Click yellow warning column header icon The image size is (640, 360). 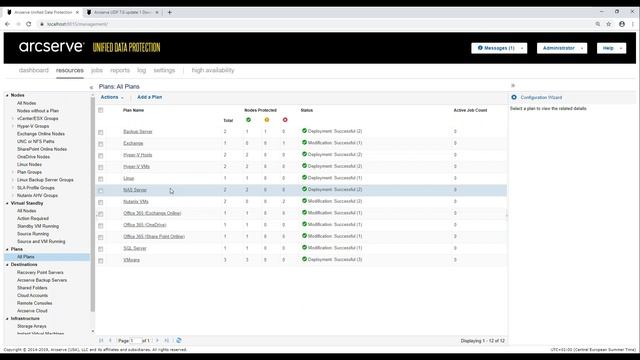pyautogui.click(x=267, y=120)
